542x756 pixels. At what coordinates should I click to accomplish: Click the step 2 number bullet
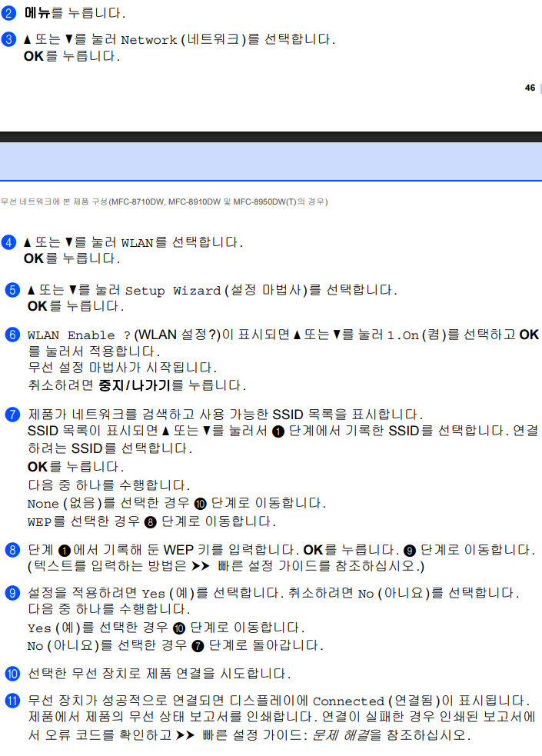pos(9,13)
